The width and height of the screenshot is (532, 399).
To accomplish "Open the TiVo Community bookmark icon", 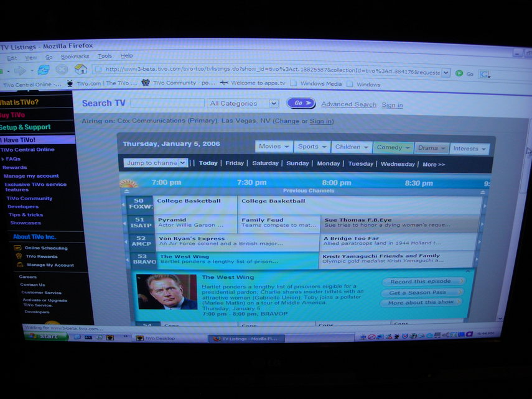I will [x=145, y=83].
